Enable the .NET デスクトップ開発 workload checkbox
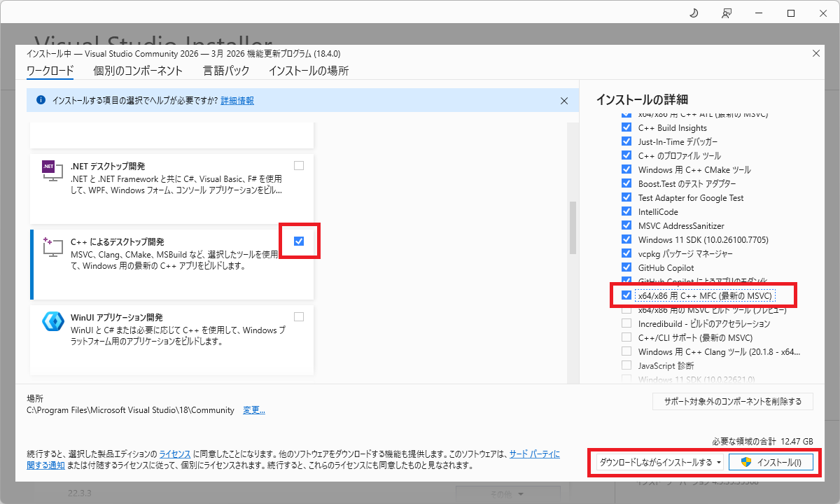840x504 pixels. (299, 166)
